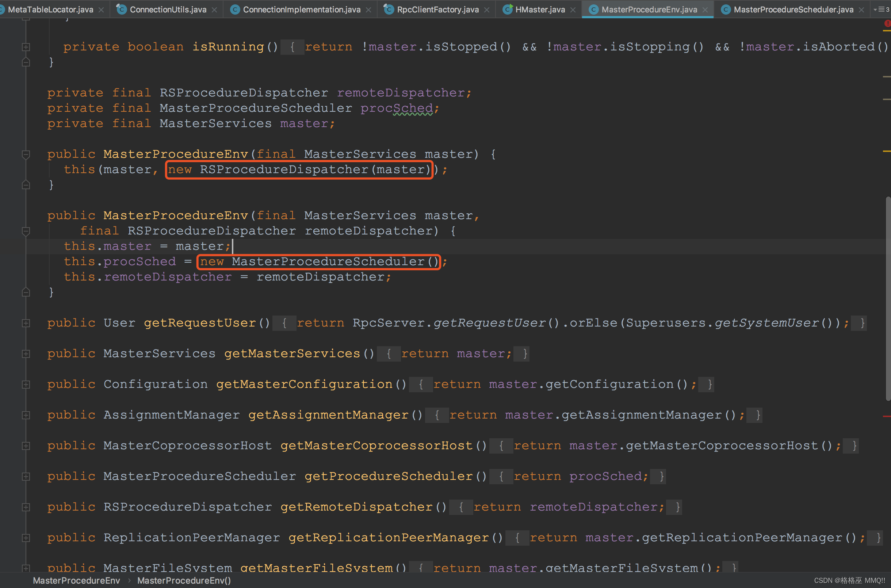This screenshot has width=891, height=588.
Task: Click RpcClientFactory.java class file icon
Action: click(x=389, y=9)
